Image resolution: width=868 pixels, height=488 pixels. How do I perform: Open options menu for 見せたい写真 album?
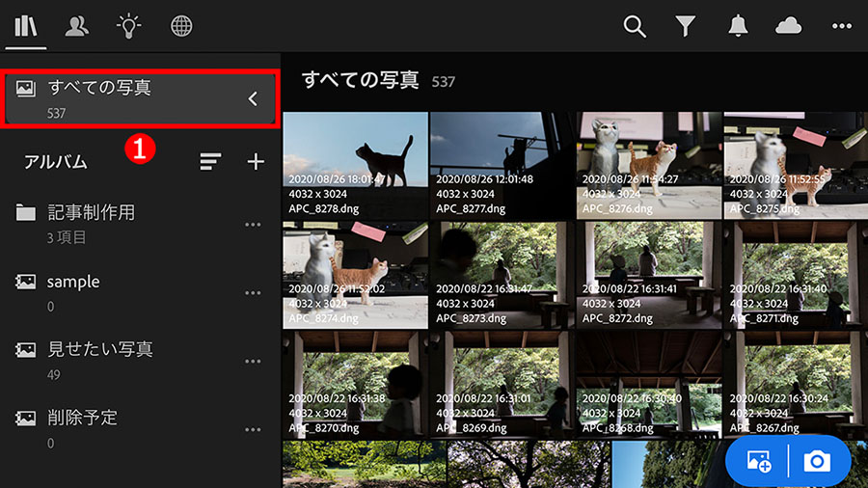[x=253, y=362]
